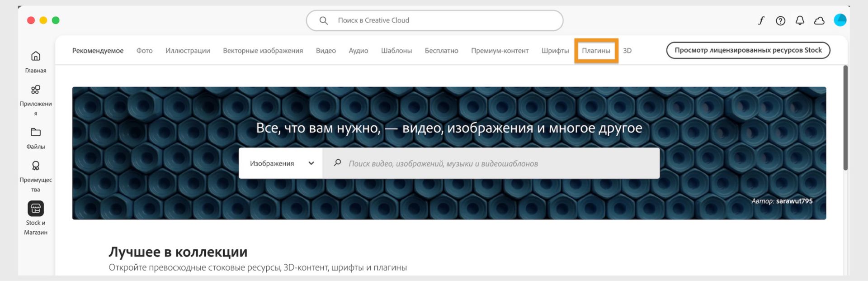Select the 3D tab
The height and width of the screenshot is (281, 868).
tap(627, 51)
